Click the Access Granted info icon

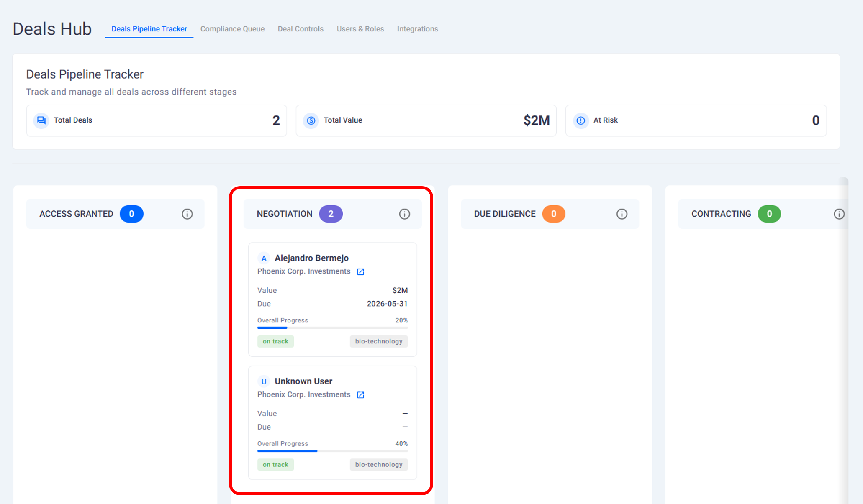tap(187, 214)
